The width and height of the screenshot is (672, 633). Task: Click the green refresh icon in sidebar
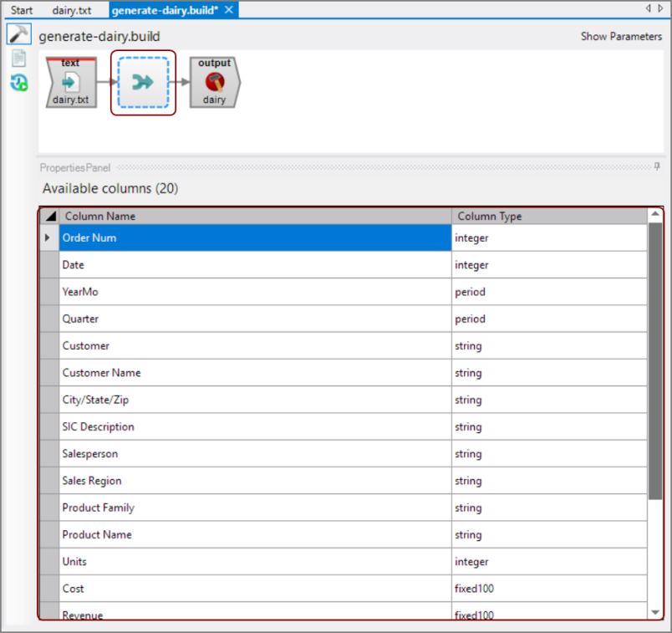coord(18,82)
